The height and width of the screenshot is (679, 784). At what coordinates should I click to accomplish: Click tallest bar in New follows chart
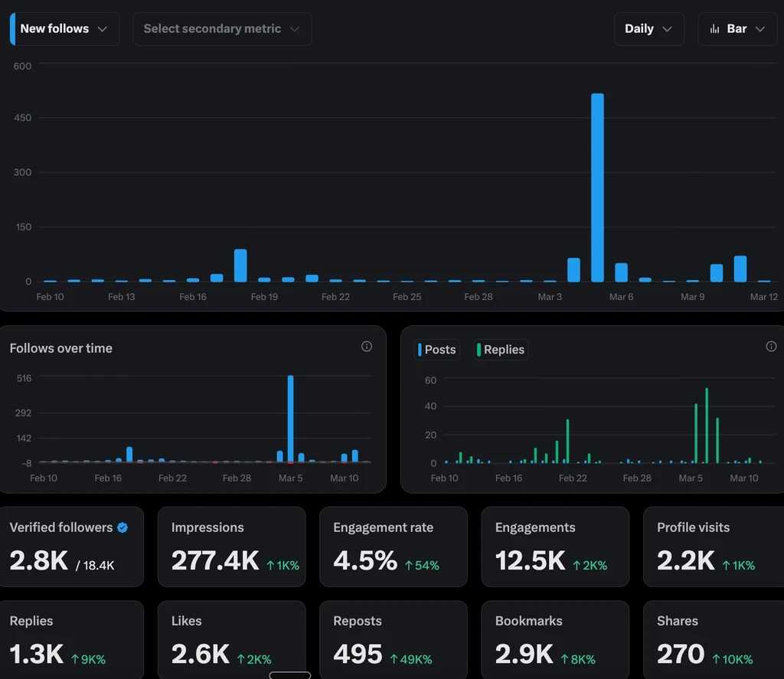tap(597, 188)
